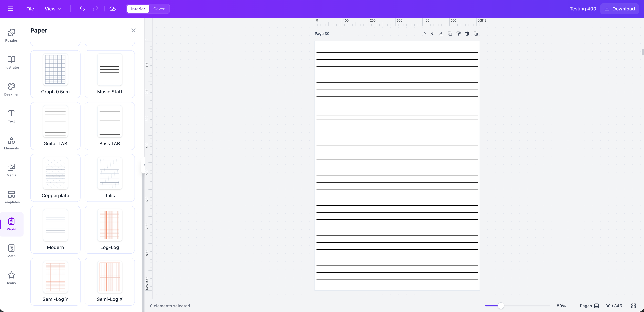Open the Illustrator panel
Viewport: 644px width, 312px height.
(x=11, y=62)
